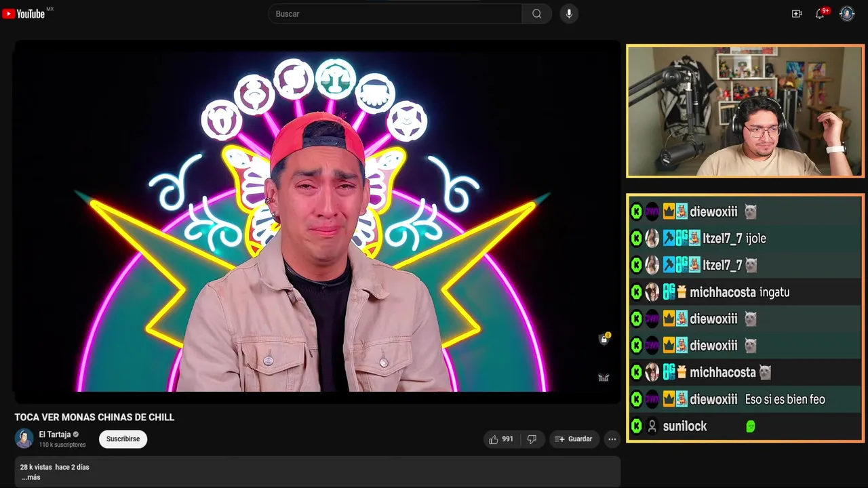Open the account avatar menu
The height and width of the screenshot is (488, 868).
pyautogui.click(x=847, y=14)
